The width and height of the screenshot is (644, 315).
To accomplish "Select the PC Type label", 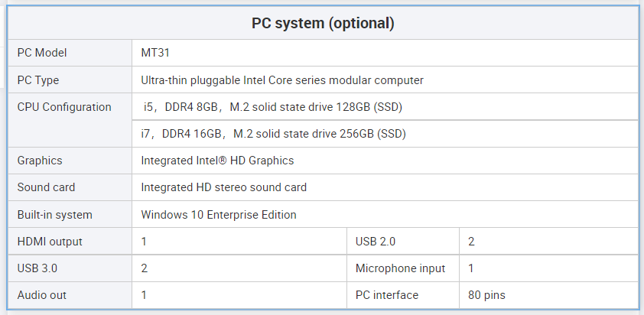I will click(38, 80).
